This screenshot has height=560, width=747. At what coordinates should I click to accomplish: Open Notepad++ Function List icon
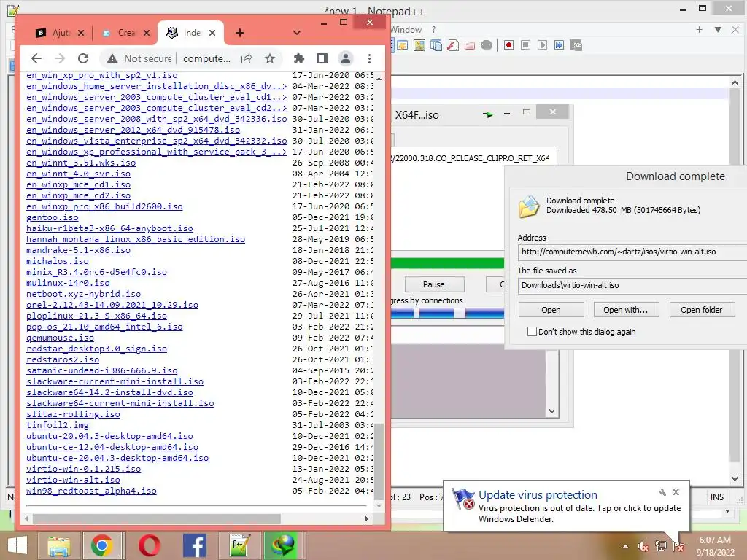452,45
